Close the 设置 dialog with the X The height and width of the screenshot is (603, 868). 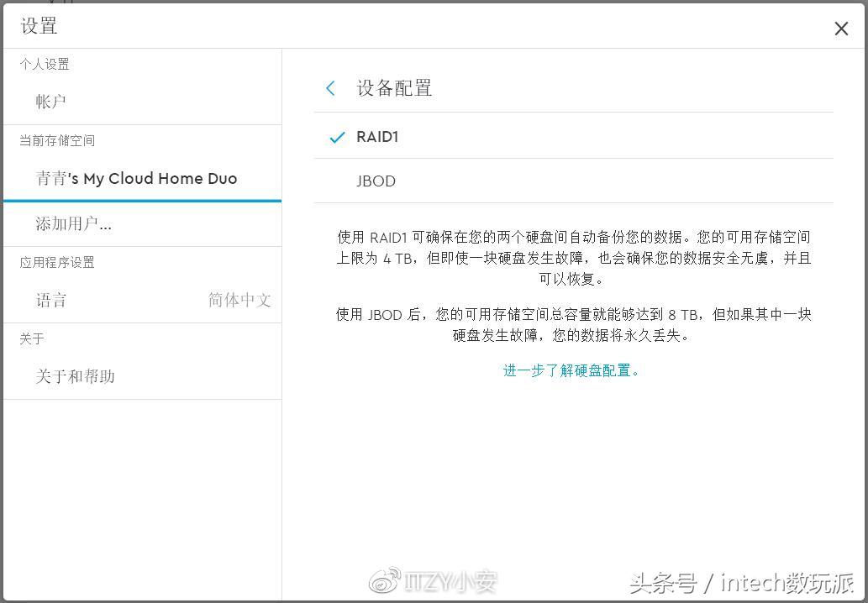840,28
